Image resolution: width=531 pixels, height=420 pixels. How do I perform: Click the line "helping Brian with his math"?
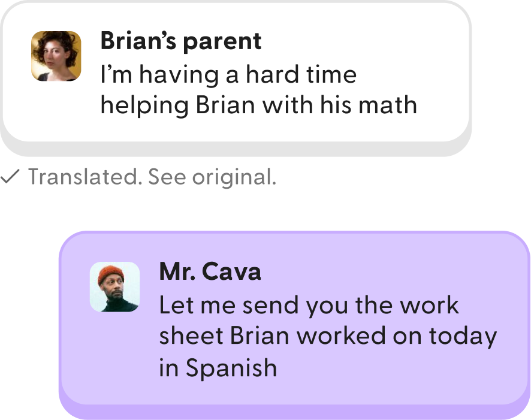258,105
